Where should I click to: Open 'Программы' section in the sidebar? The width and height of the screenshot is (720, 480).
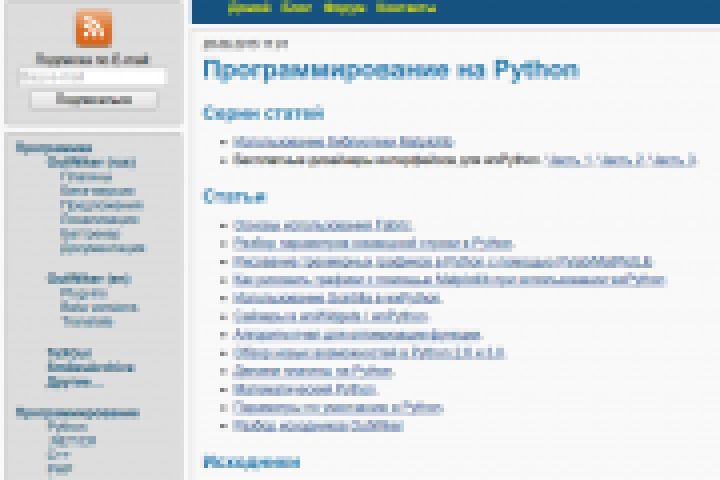[x=54, y=148]
